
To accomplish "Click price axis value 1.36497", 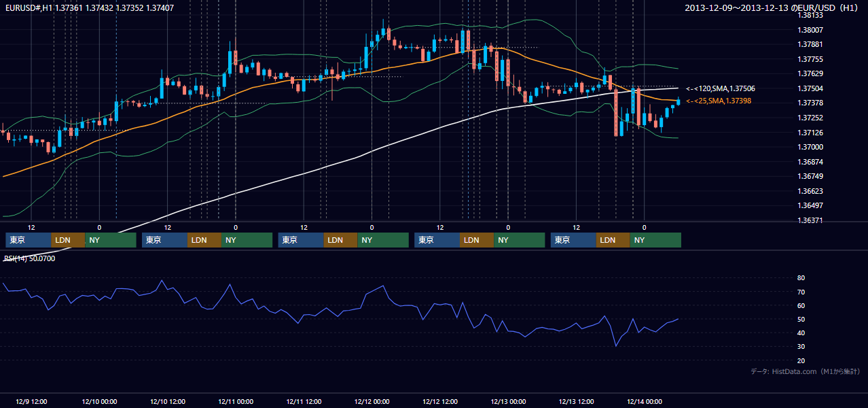I will click(811, 205).
